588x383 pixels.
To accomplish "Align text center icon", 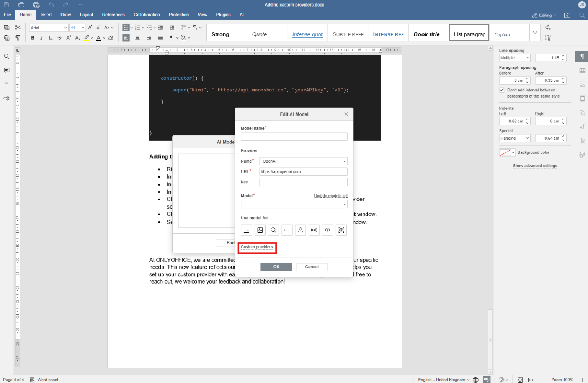I will pyautogui.click(x=137, y=38).
